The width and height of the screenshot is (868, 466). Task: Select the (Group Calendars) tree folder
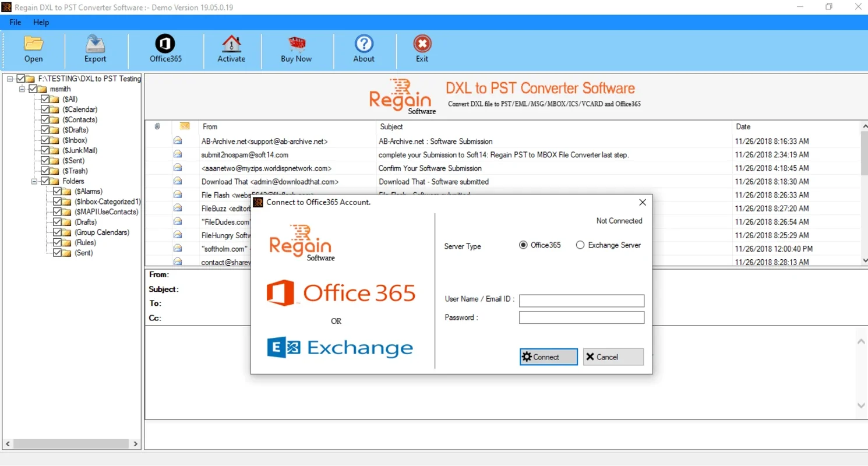(102, 232)
